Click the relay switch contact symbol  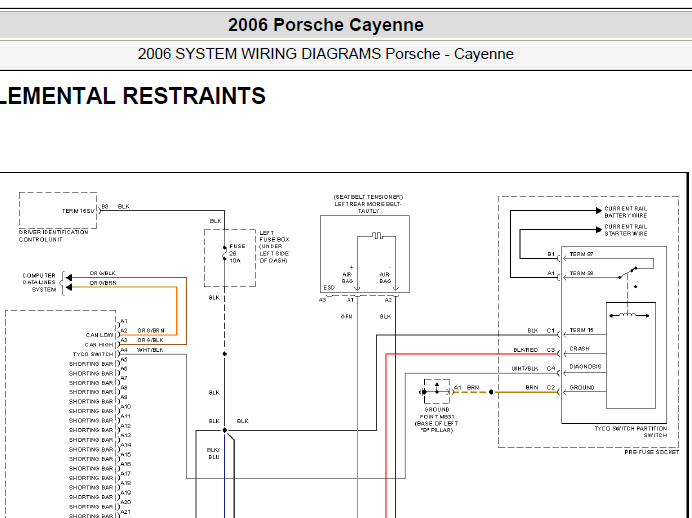628,272
